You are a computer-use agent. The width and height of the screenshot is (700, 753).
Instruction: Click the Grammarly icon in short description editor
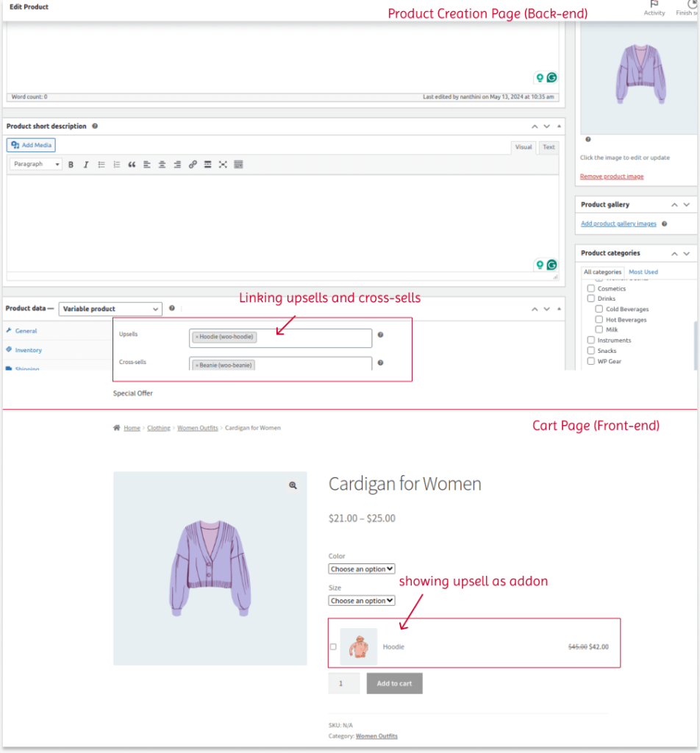[551, 265]
